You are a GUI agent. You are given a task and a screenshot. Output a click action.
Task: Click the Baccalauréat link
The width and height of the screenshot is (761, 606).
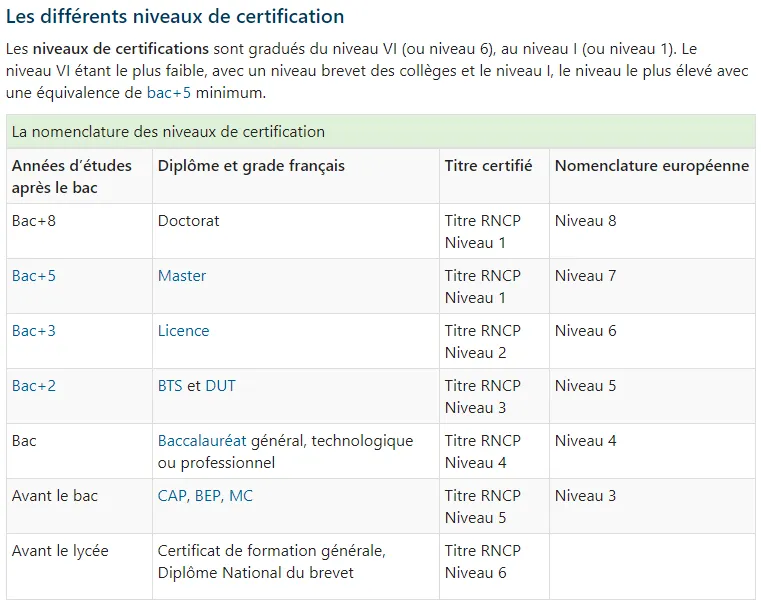(x=202, y=441)
